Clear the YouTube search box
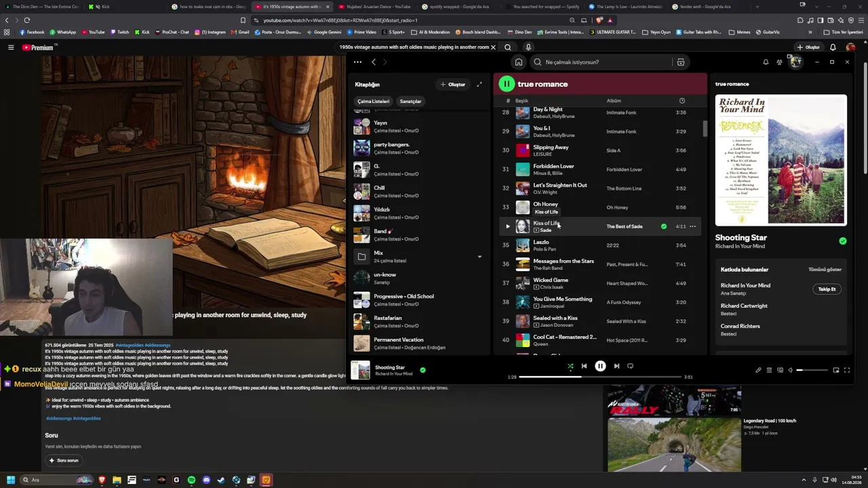Screen dimensions: 868x488 click(x=493, y=47)
